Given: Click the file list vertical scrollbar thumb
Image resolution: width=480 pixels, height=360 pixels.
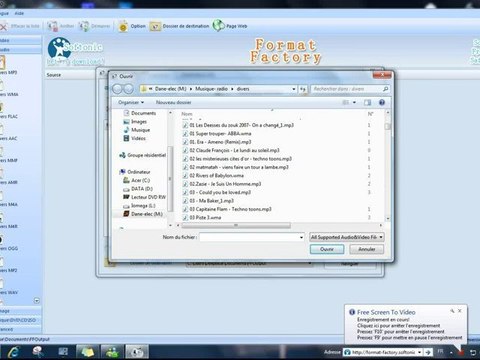Looking at the screenshot, I should tap(387, 127).
